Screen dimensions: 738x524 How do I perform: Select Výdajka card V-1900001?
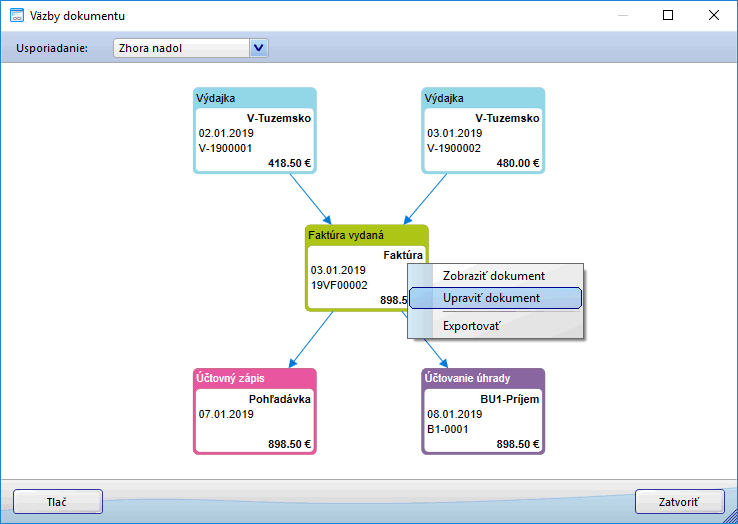(255, 130)
